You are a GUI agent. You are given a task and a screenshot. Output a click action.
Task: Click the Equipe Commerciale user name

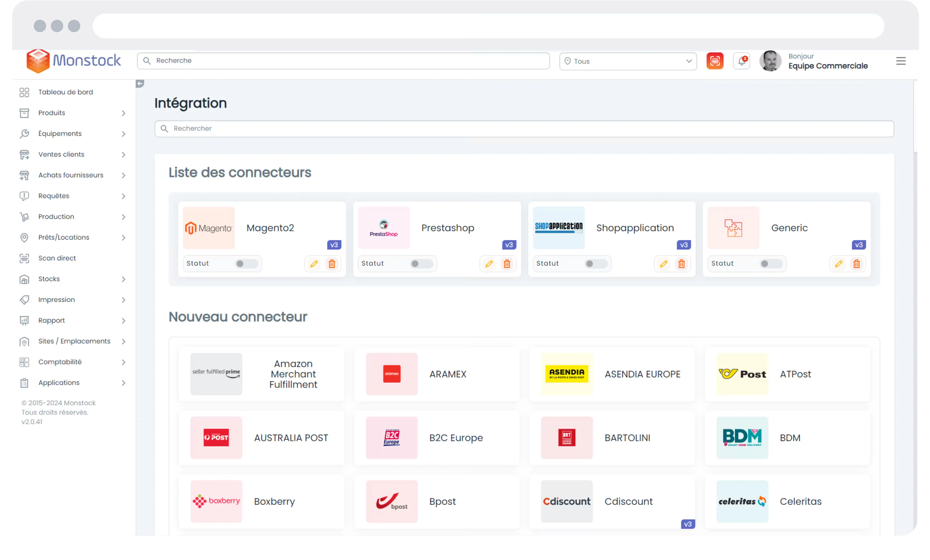point(828,66)
